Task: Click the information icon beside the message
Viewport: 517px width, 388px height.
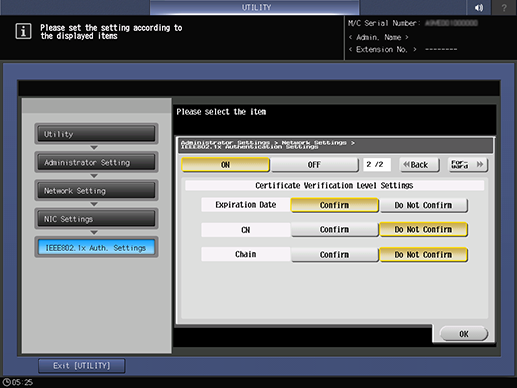Action: 23,31
